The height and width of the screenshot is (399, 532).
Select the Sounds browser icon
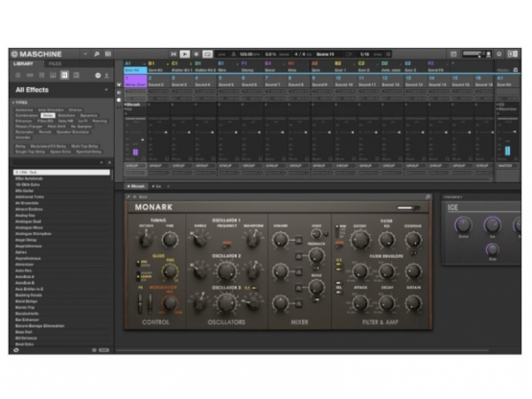pos(41,75)
